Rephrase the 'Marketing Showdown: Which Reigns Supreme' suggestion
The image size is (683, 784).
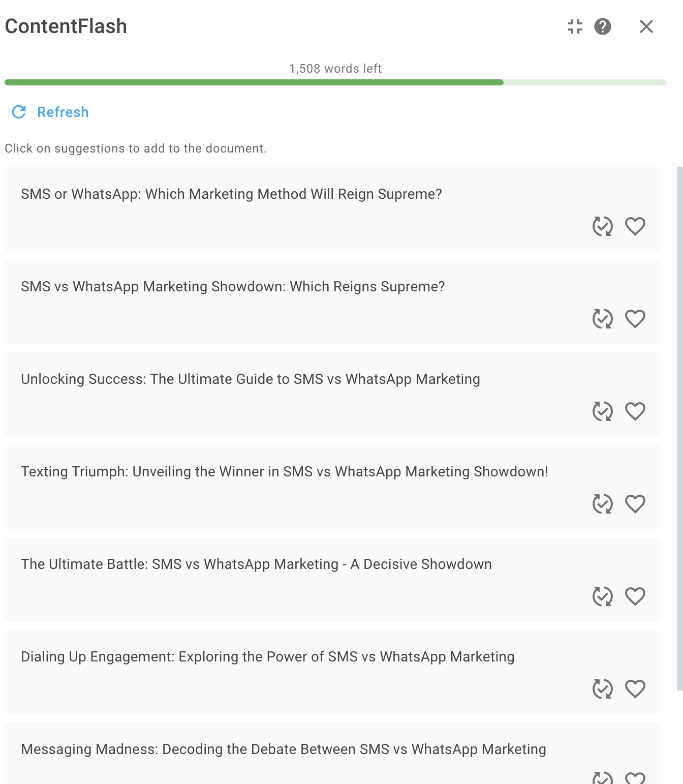tap(603, 319)
